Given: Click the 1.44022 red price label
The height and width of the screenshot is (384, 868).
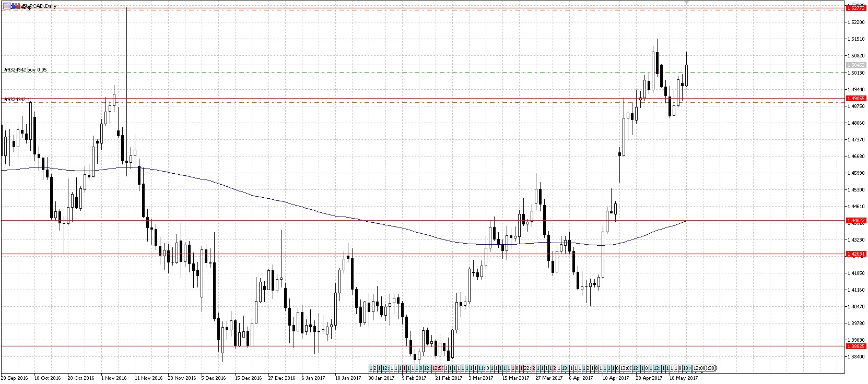Looking at the screenshot, I should pyautogui.click(x=855, y=221).
